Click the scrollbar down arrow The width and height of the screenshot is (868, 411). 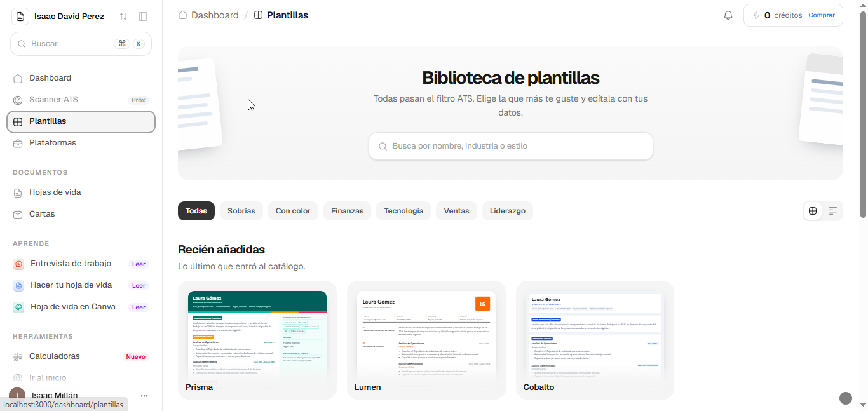(863, 405)
